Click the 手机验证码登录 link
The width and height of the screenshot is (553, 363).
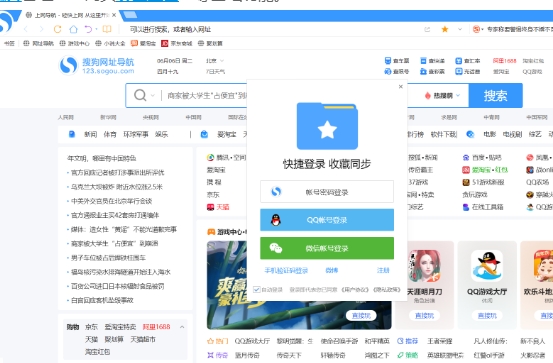point(286,270)
